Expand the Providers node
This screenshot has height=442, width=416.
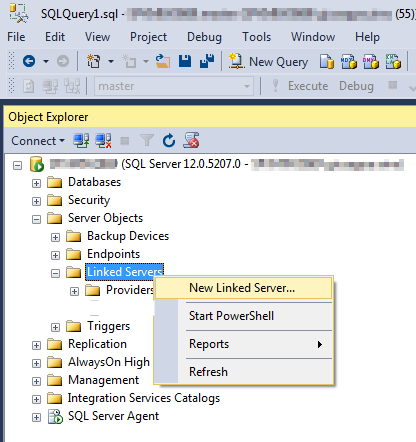click(x=74, y=291)
